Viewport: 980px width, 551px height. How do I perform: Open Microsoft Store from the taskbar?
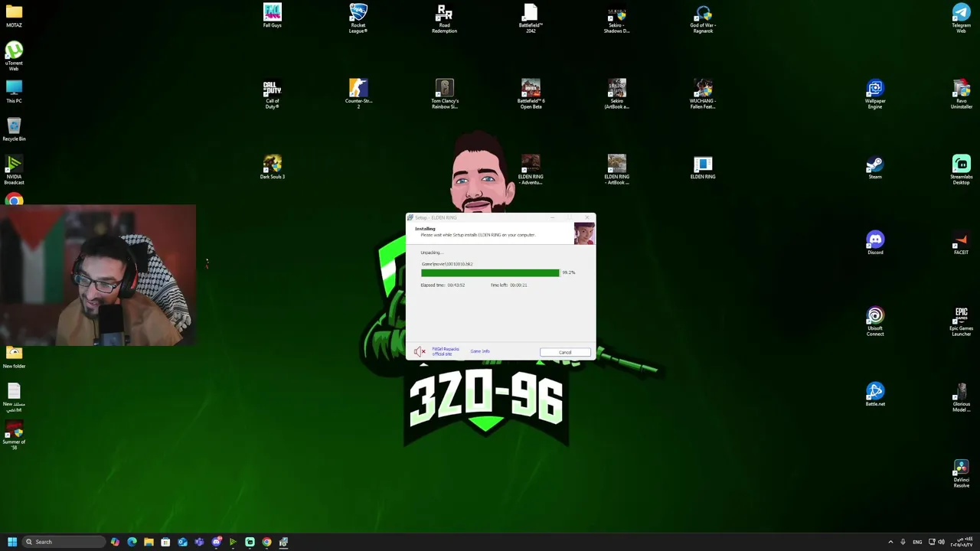165,542
